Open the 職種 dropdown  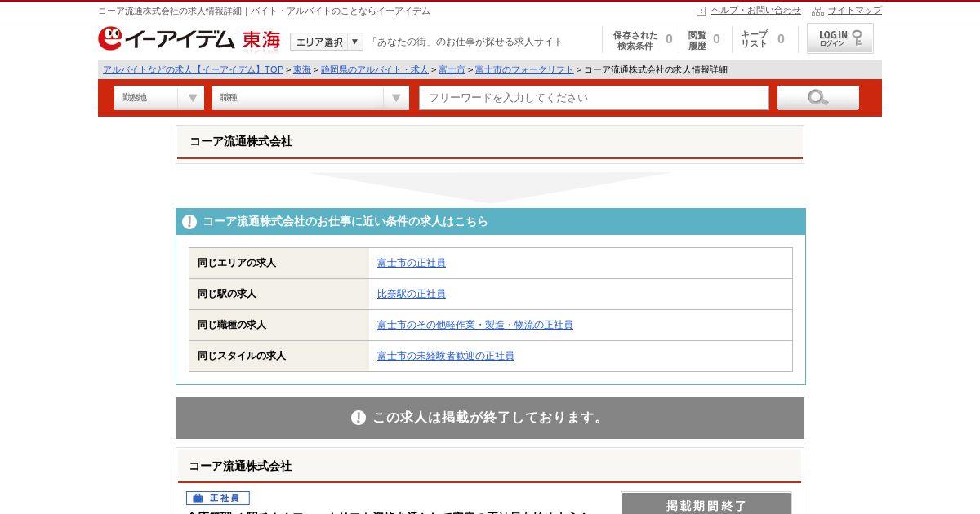[310, 98]
